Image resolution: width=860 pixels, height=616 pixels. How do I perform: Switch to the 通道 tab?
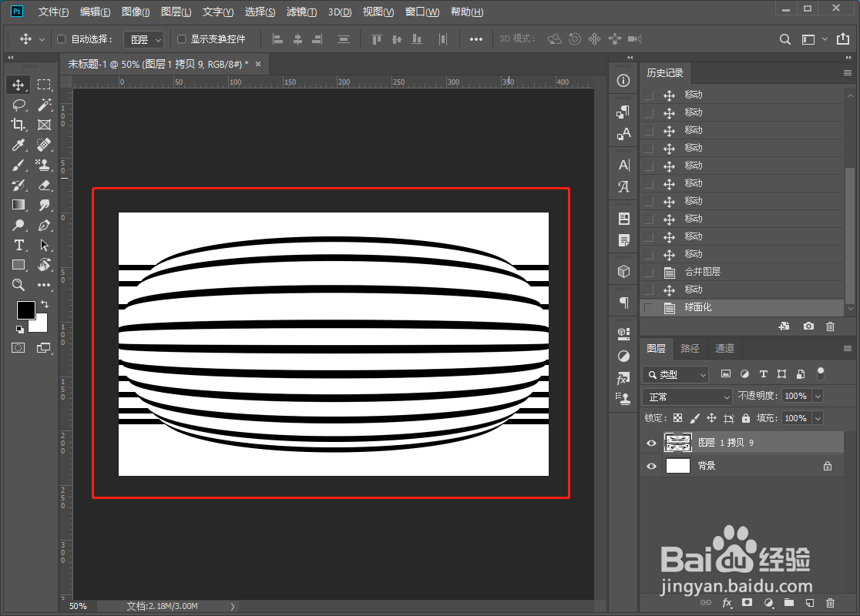coord(724,349)
